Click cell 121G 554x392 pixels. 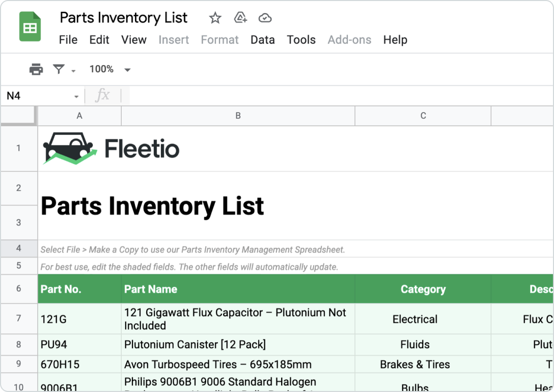[x=80, y=319]
